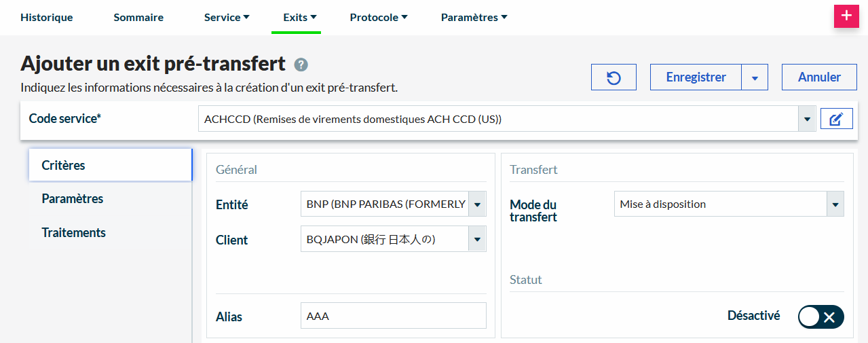Click the help question mark icon
Screen dimensions: 868x343
click(x=301, y=65)
